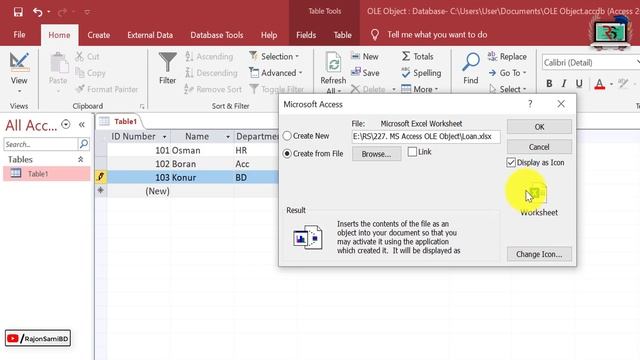Open the Help ribbon tab

pyautogui.click(x=269, y=35)
